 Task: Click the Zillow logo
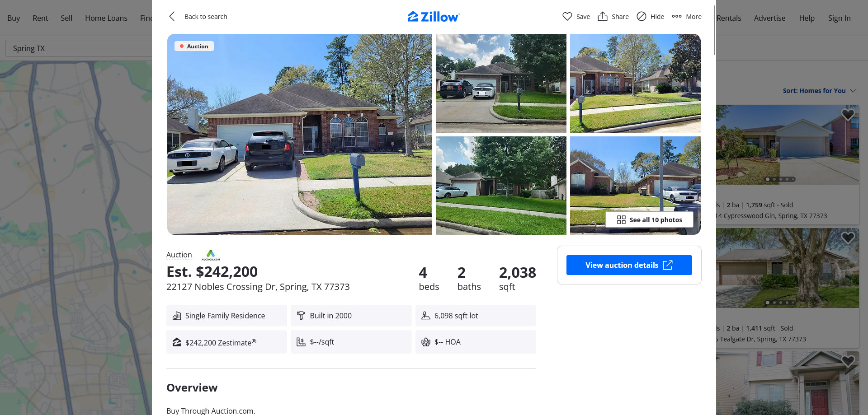coord(434,17)
